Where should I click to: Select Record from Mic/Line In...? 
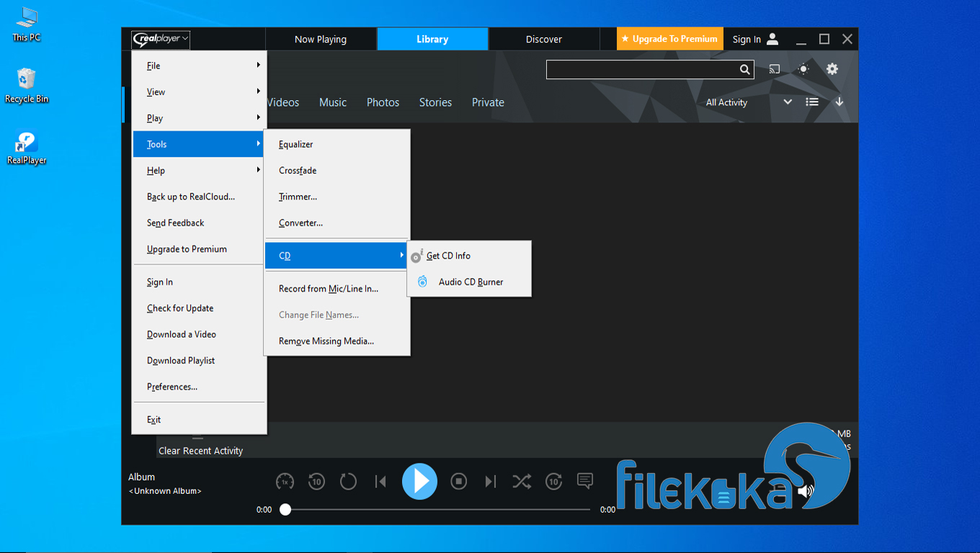337,289
